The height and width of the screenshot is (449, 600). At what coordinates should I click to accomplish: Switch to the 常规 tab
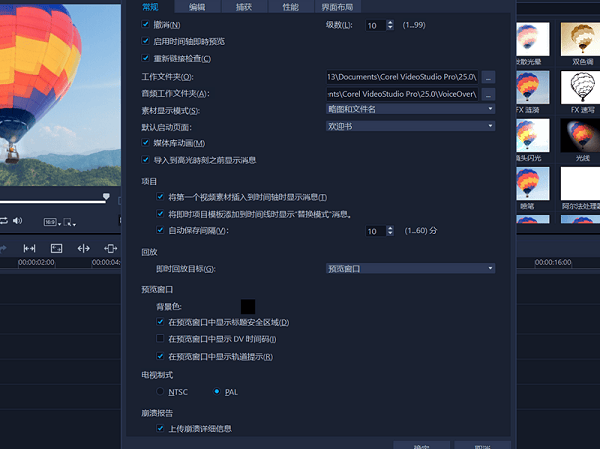click(x=150, y=7)
